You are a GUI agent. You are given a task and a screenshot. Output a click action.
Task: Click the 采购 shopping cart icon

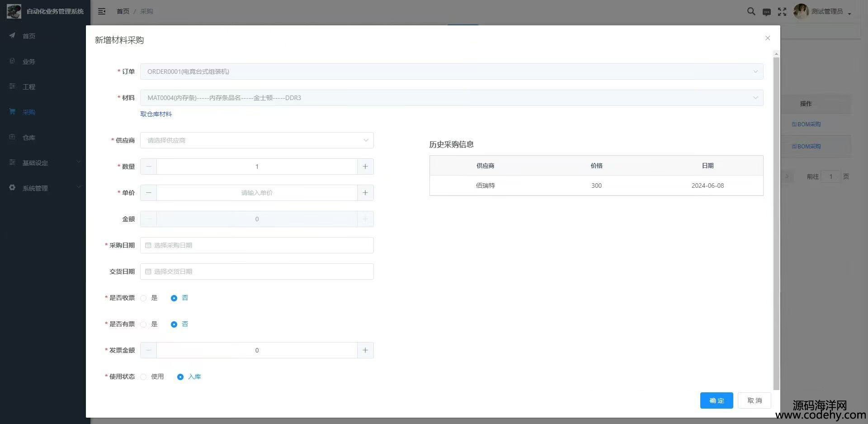[12, 111]
